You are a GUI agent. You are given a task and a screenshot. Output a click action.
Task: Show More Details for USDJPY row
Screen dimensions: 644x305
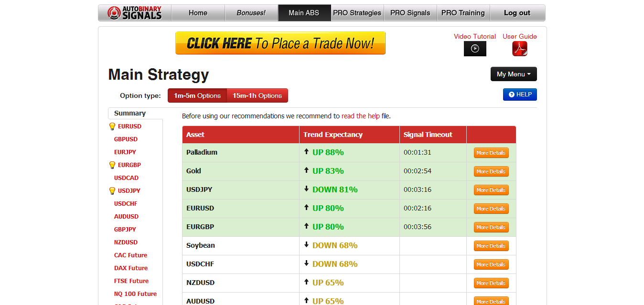(491, 190)
